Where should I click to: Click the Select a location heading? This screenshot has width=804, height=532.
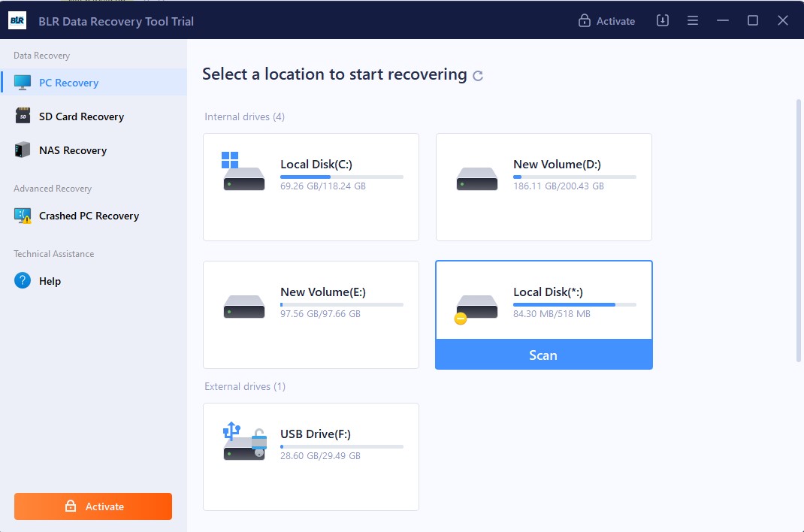(334, 74)
